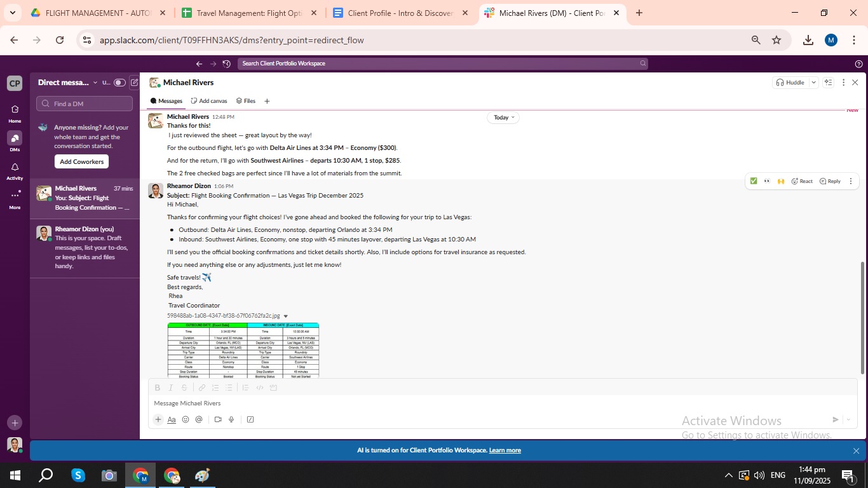Toggle italic formatting in composer
The image size is (868, 488).
point(171,388)
